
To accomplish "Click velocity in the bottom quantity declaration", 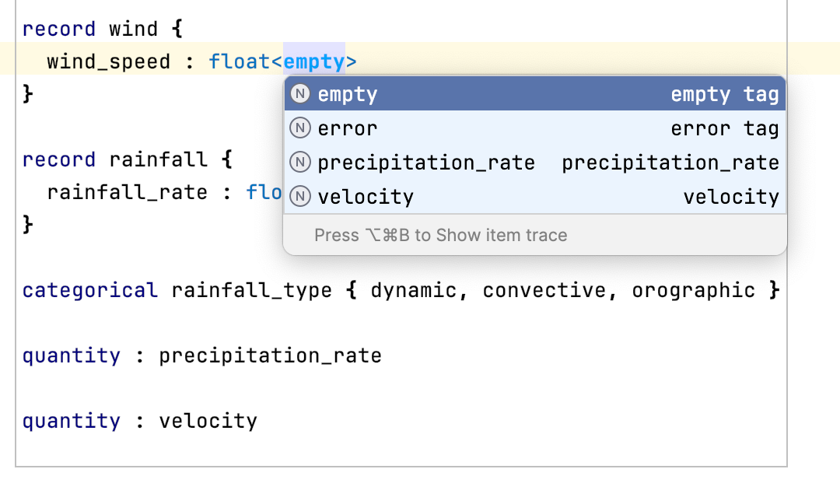I will tap(208, 421).
